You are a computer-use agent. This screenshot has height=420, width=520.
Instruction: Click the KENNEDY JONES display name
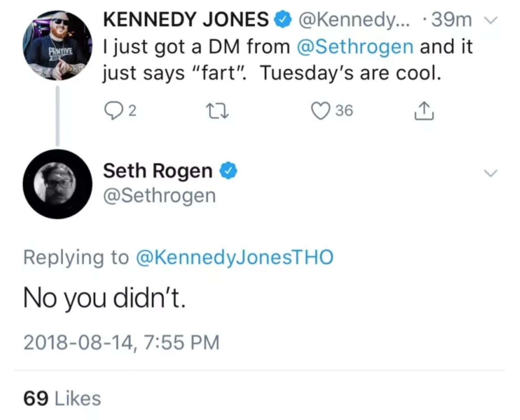click(186, 20)
